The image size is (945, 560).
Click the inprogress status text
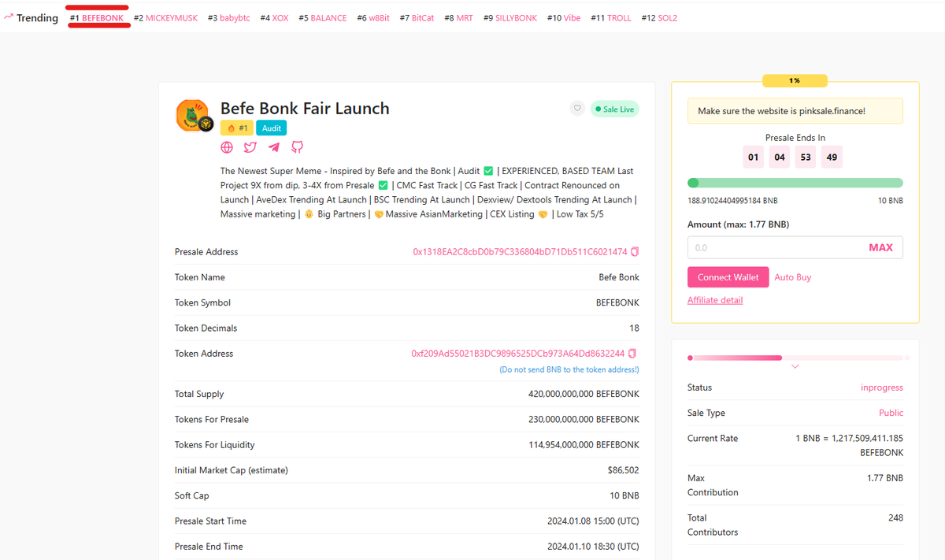click(883, 387)
